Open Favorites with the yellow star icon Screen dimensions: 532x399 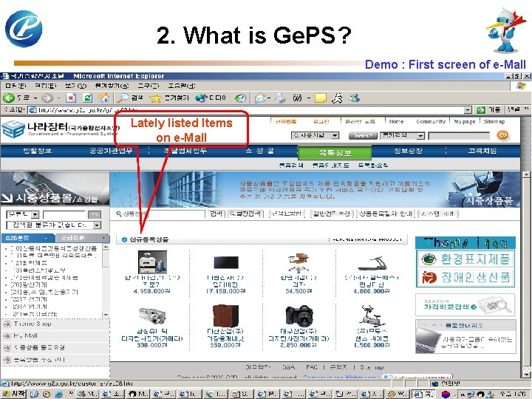(x=155, y=98)
